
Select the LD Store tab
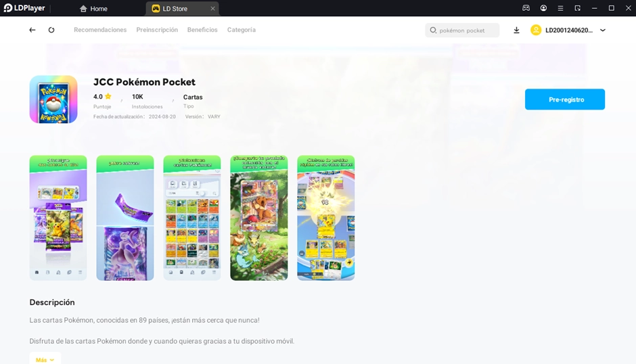(183, 9)
